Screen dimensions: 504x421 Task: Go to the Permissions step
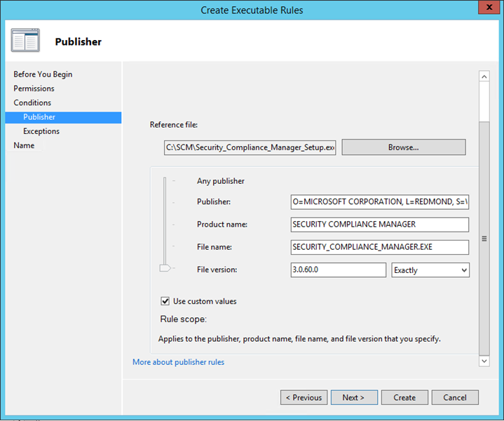click(x=34, y=88)
